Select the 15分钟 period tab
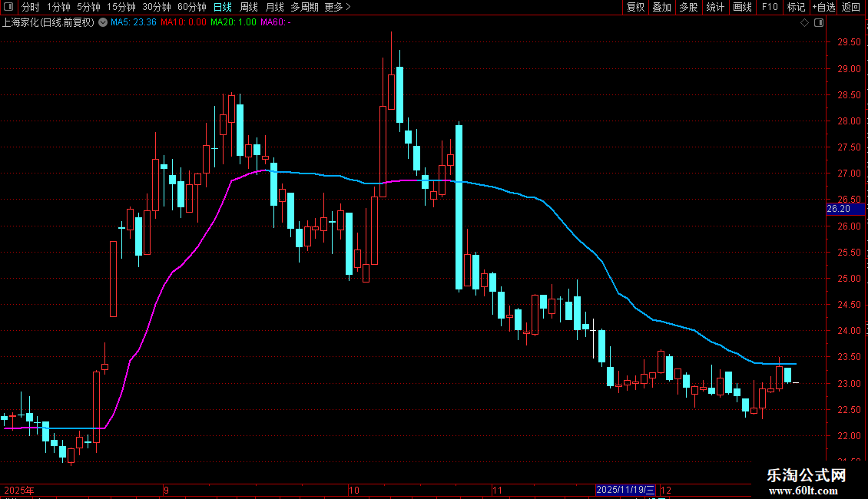Viewport: 868px width, 499px height. coord(121,7)
